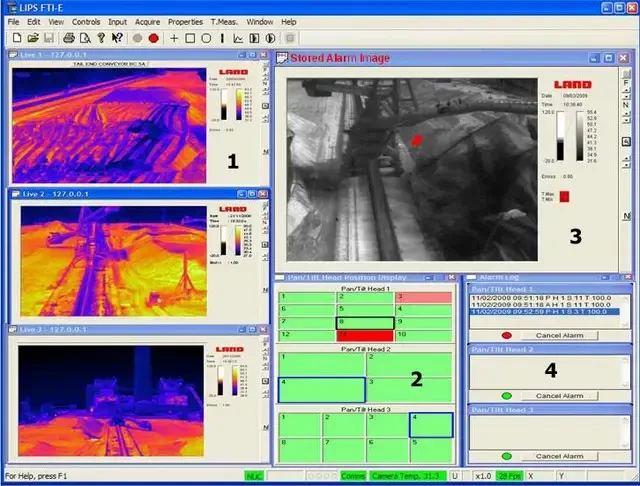Select position 11 red cell in Head 1
The width and height of the screenshot is (640, 486).
click(367, 335)
